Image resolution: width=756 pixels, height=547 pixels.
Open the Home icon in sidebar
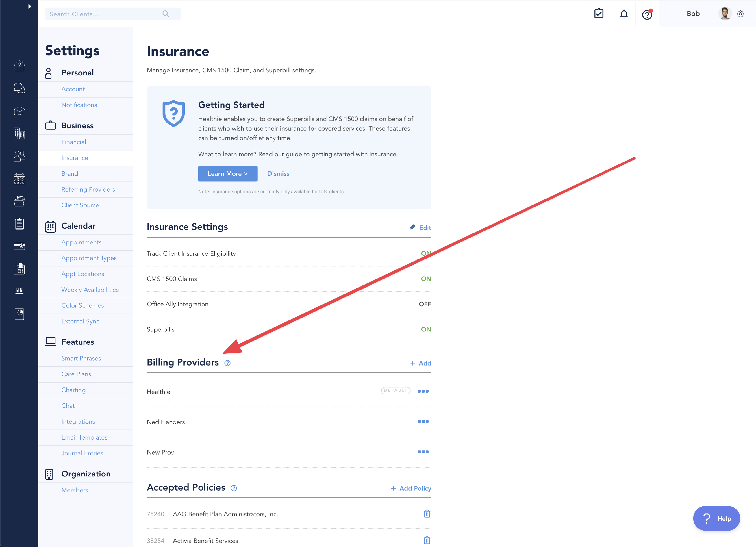(x=19, y=66)
